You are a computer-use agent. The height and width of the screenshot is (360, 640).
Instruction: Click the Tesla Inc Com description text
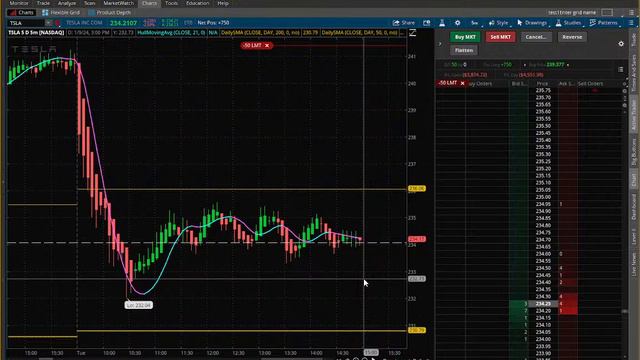[84, 23]
